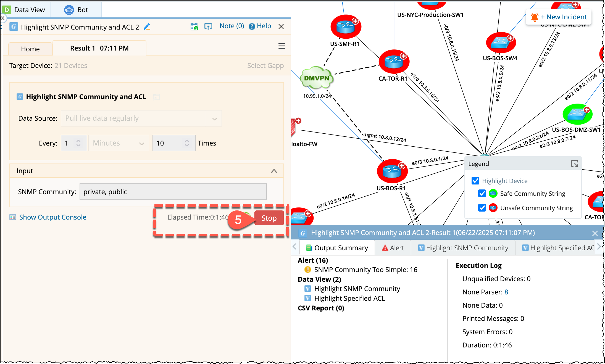Click the DMVPN cloud icon on map
This screenshot has height=364, width=605.
(x=317, y=78)
